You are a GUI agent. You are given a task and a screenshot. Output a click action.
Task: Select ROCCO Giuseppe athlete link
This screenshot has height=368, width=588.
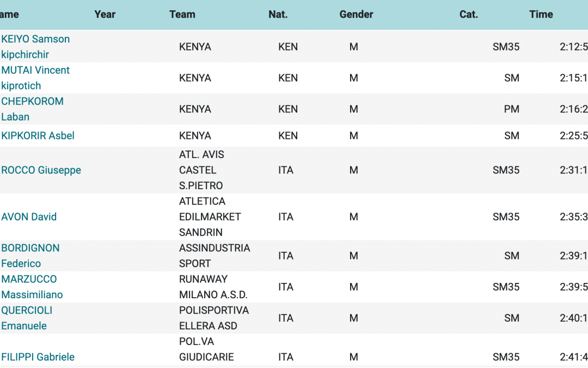(x=41, y=170)
